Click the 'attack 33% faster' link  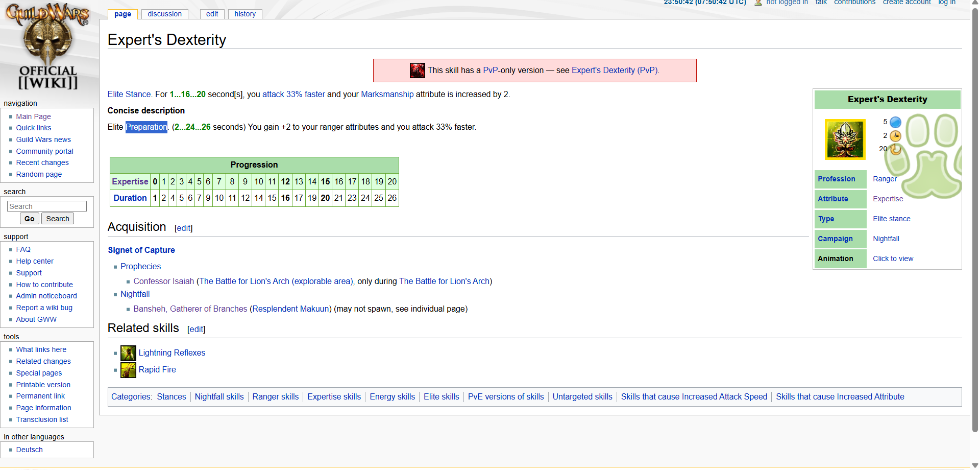click(x=293, y=94)
